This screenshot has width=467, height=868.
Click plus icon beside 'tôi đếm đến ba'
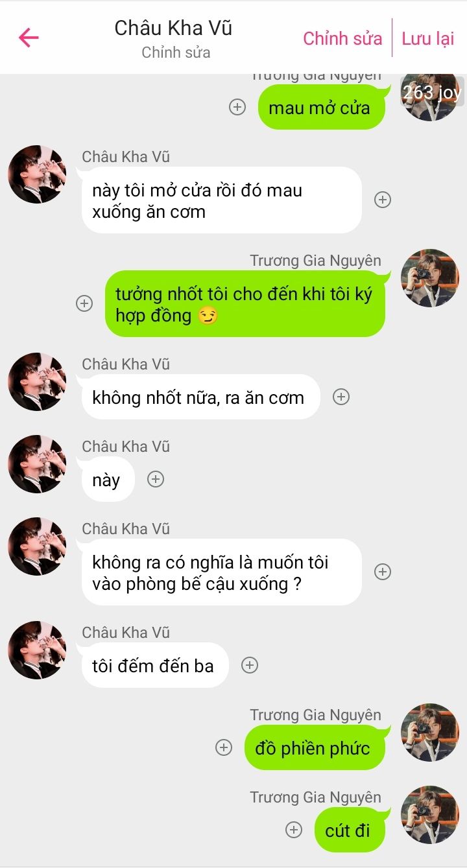250,665
